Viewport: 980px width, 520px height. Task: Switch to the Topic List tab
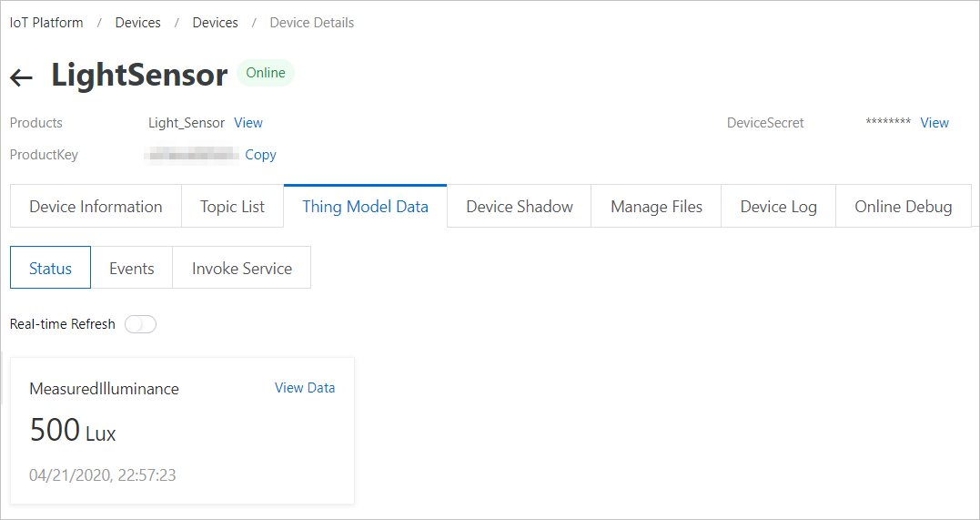[x=232, y=207]
